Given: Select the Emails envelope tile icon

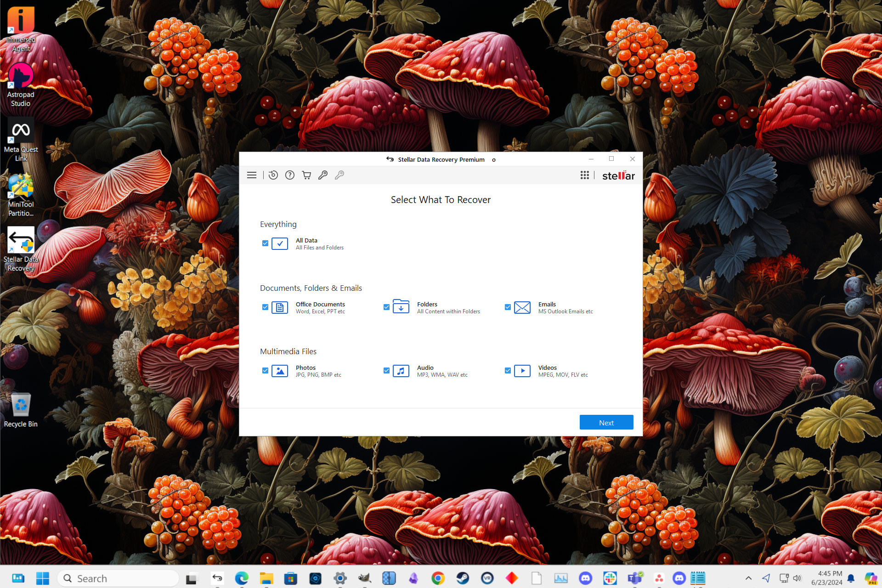Looking at the screenshot, I should [522, 307].
